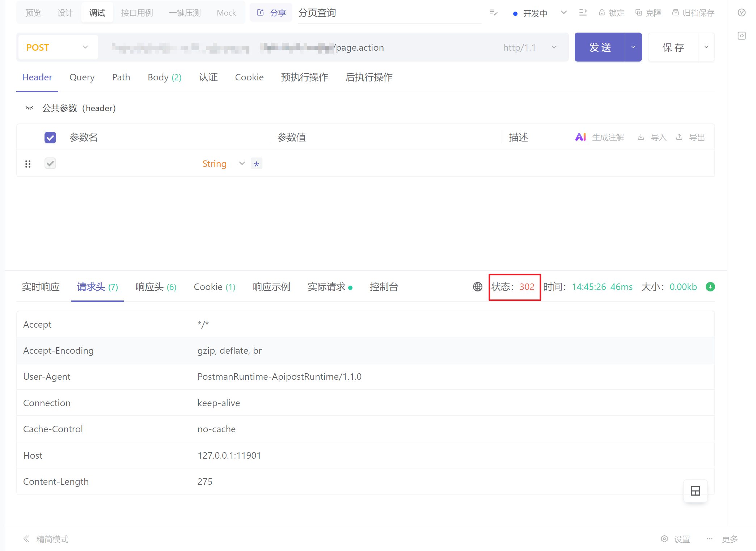
Task: Select the 认证 auth tab
Action: tap(208, 77)
